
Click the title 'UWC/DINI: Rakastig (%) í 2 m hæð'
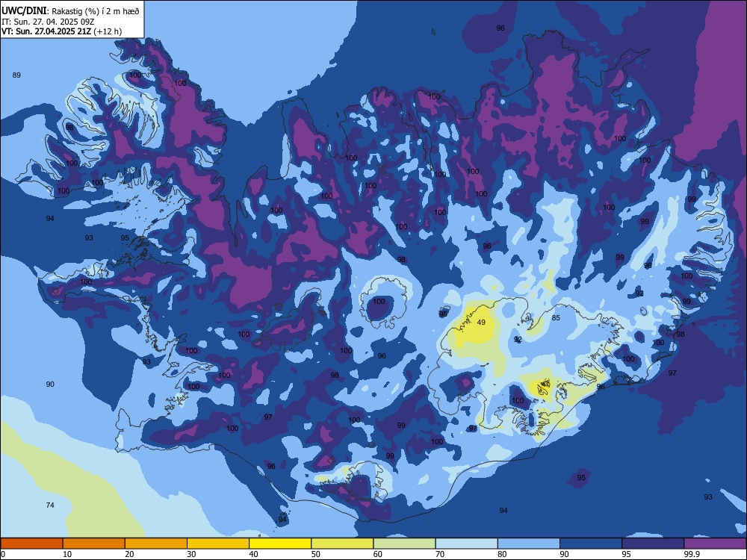tap(70, 11)
